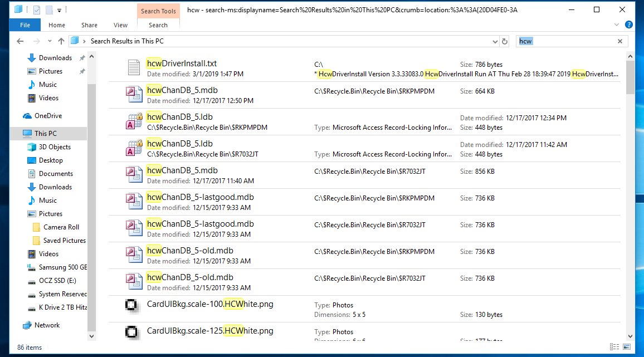Select CardUIBkg.scale-100.HCWhite.png thumbnail
The image size is (644, 357).
click(131, 305)
